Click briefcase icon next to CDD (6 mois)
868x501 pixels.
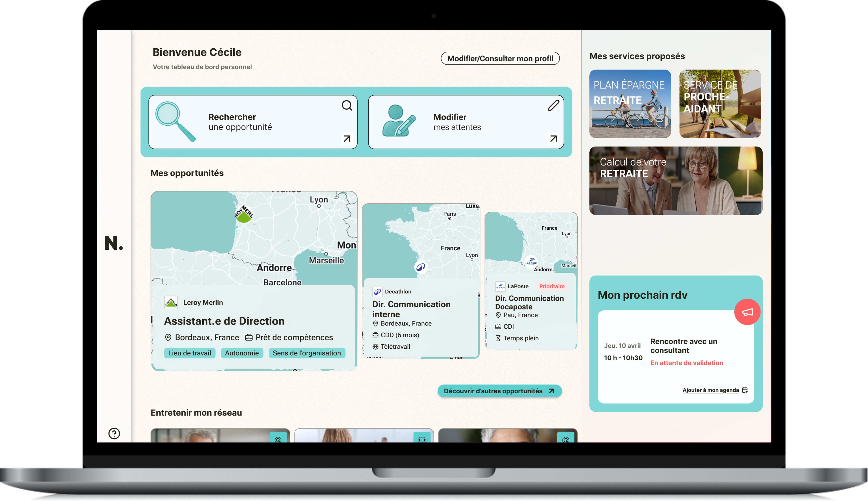tap(375, 335)
